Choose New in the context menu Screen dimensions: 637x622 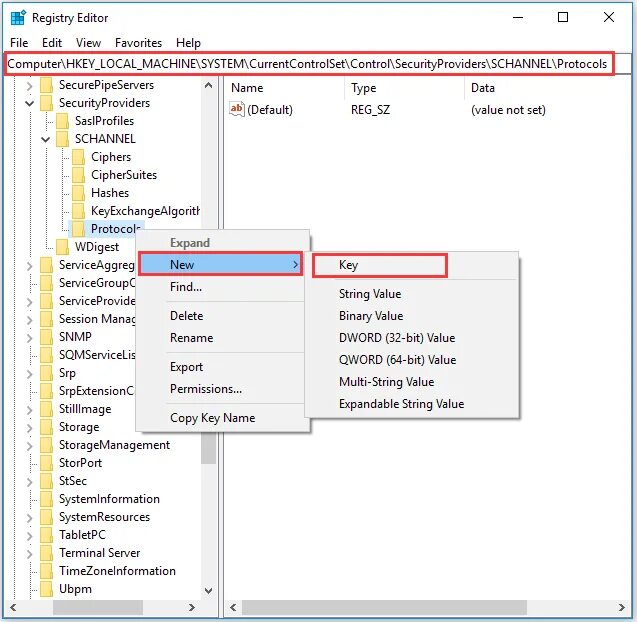[x=221, y=264]
